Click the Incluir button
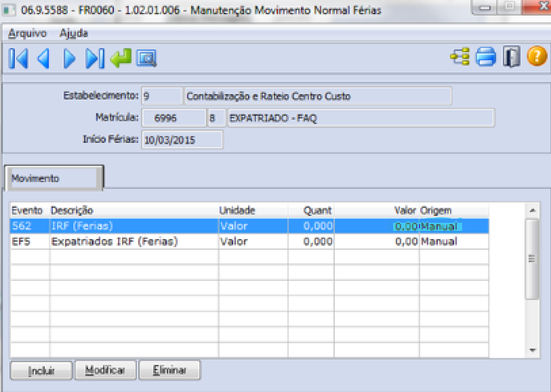Screen dimensions: 551x392 [x=41, y=370]
